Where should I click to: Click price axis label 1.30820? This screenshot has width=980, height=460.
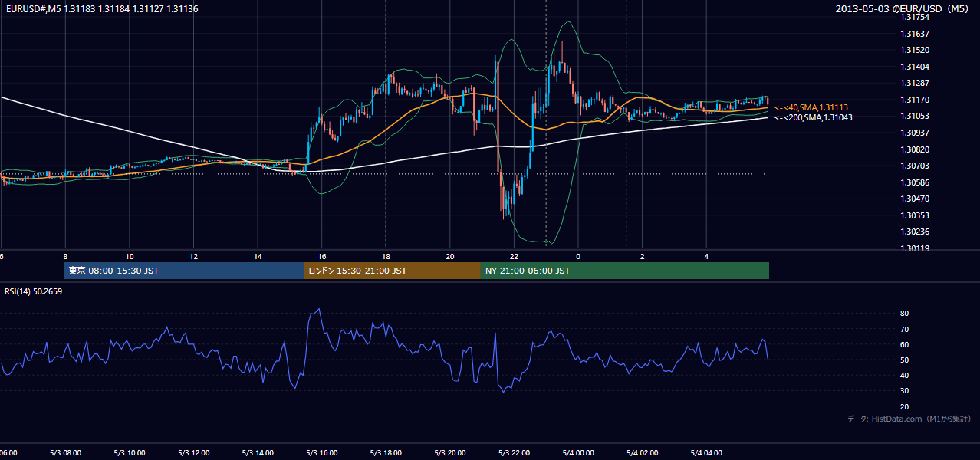tap(914, 149)
